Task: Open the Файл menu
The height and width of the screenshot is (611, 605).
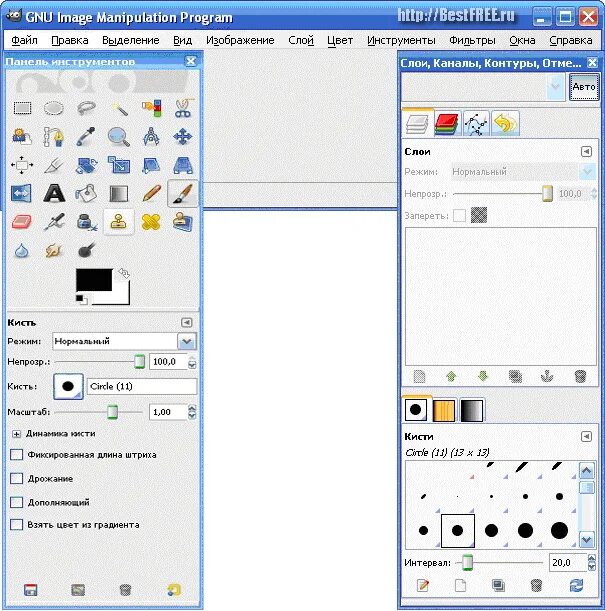Action: point(24,40)
